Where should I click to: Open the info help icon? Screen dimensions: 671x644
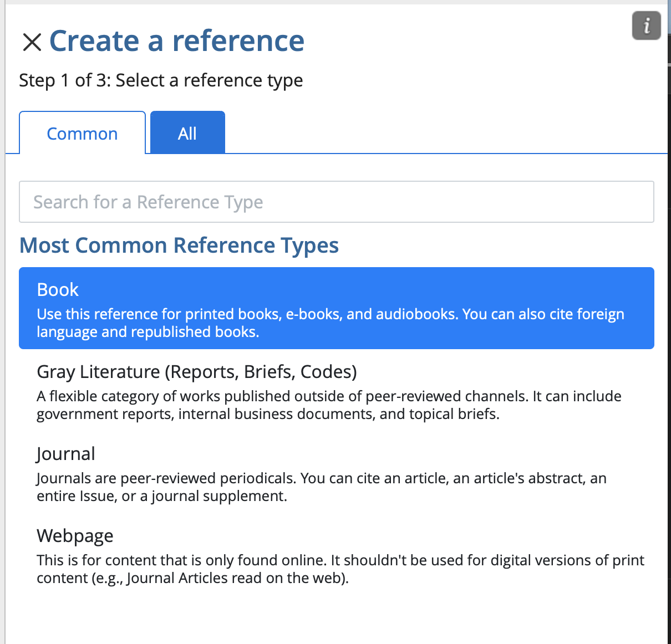click(646, 26)
